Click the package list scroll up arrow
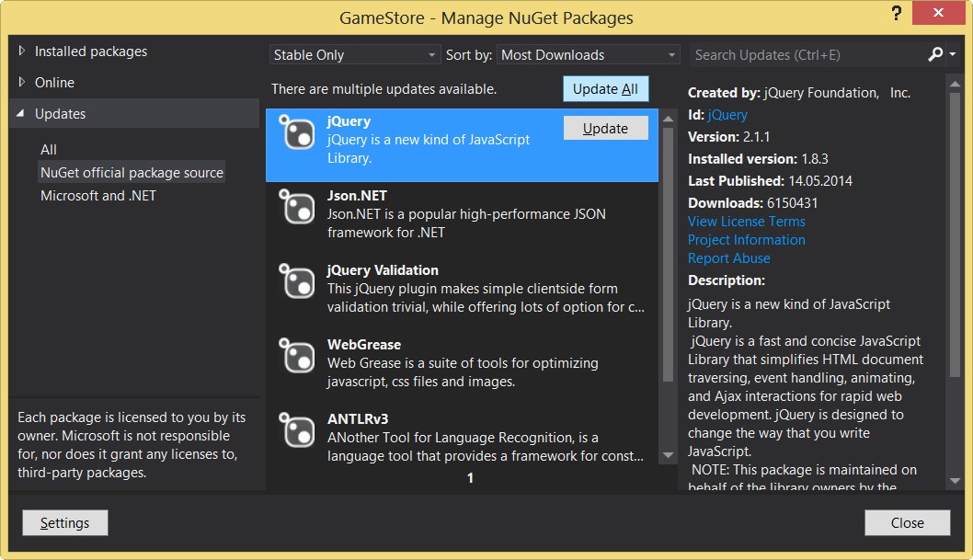The height and width of the screenshot is (560, 973). pyautogui.click(x=668, y=119)
